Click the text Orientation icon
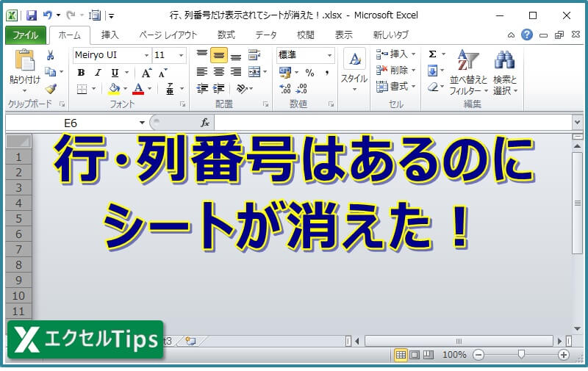This screenshot has height=371, width=588. click(242, 88)
